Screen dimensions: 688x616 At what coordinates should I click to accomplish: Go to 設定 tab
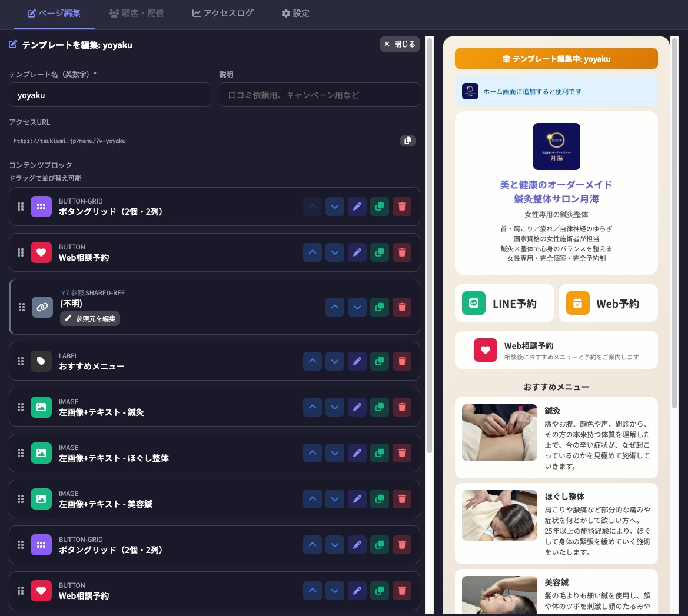point(295,13)
